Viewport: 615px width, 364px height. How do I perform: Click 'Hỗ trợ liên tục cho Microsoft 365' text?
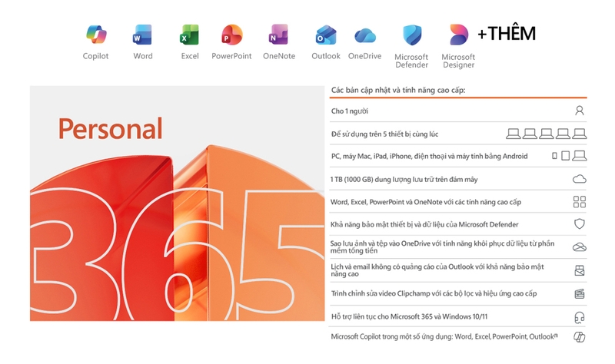pyautogui.click(x=409, y=316)
